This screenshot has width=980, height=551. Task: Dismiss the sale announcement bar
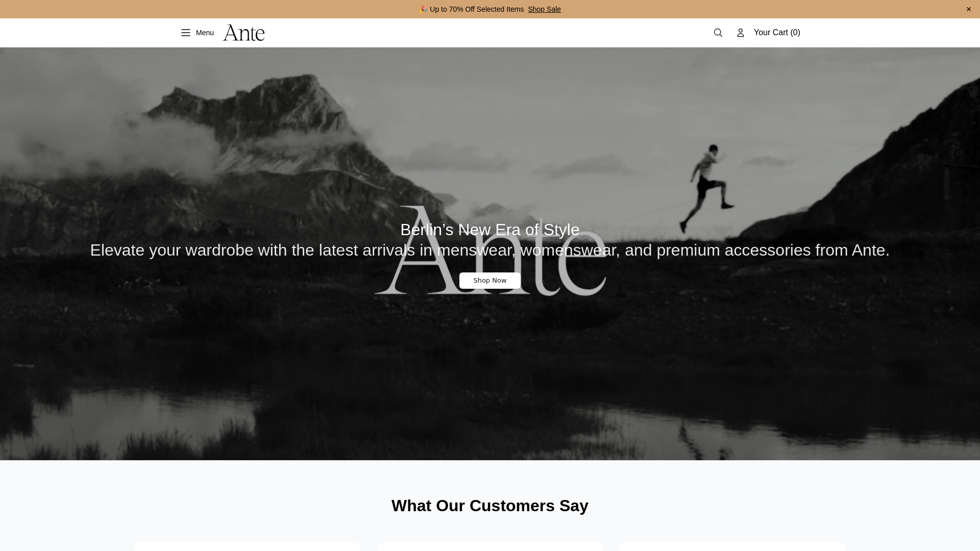969,9
